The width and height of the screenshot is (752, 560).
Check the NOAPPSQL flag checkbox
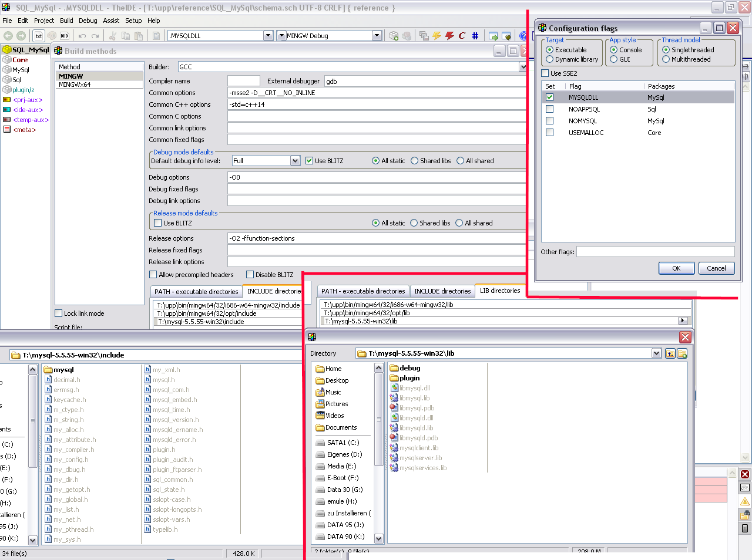[549, 109]
